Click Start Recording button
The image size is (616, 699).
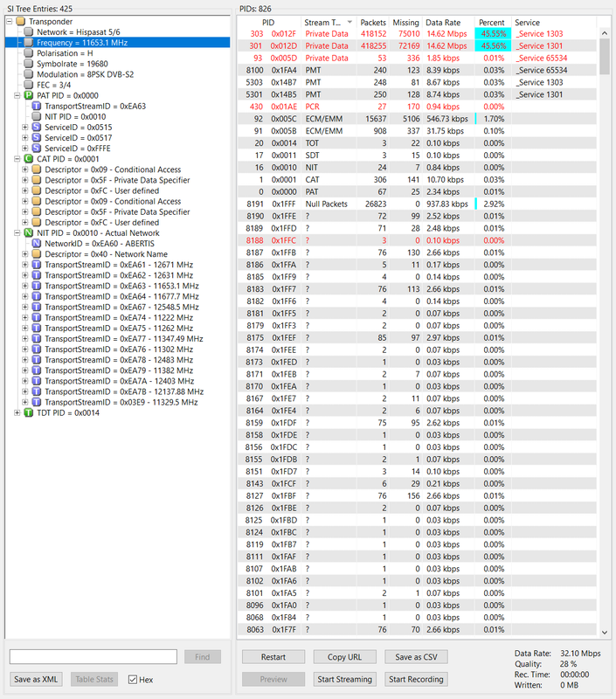[x=416, y=679]
